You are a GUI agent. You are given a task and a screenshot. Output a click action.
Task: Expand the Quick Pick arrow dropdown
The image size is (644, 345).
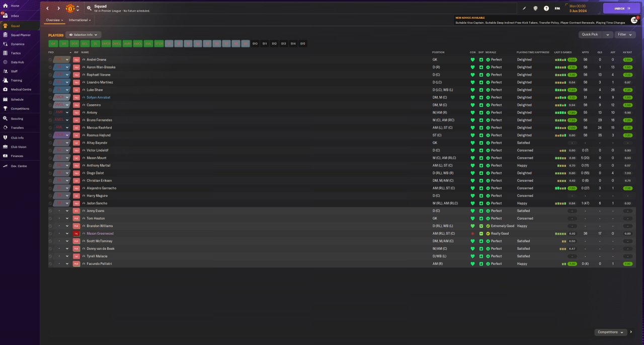[x=608, y=35]
